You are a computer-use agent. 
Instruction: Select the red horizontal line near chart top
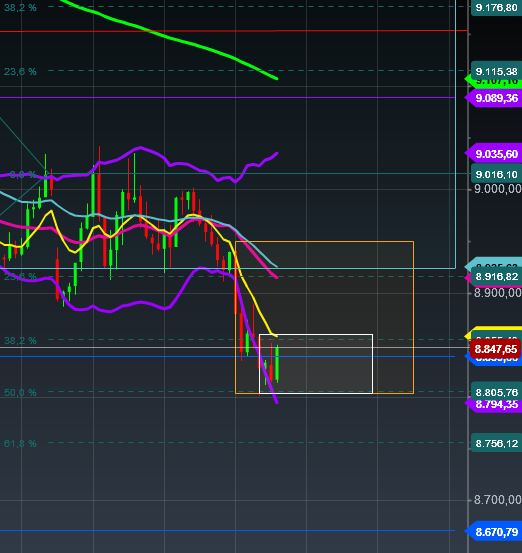(x=233, y=31)
